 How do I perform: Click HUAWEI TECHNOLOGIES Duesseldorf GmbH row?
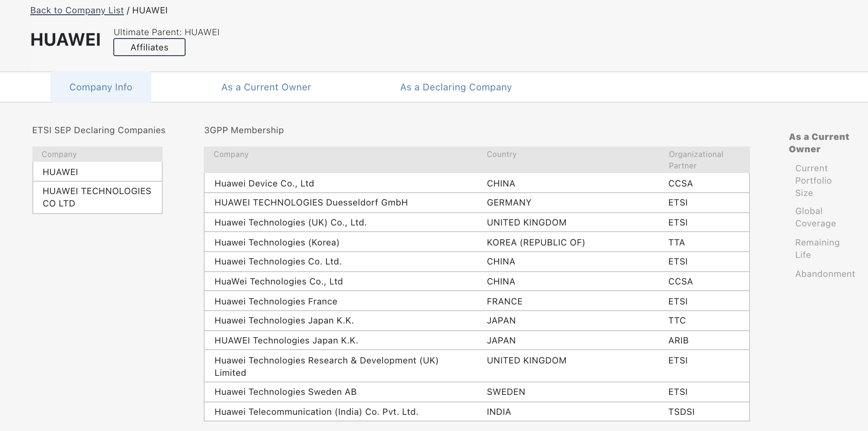[476, 203]
